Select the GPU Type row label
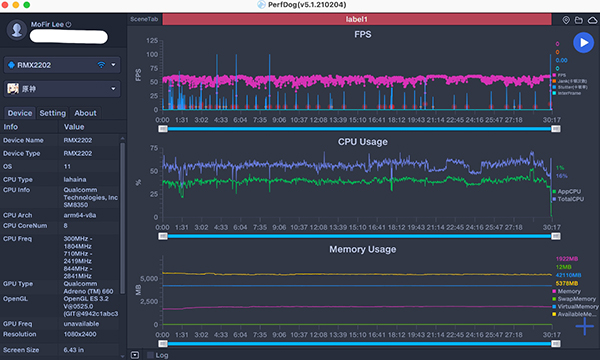Screen dimensions: 600x360 [x=18, y=284]
